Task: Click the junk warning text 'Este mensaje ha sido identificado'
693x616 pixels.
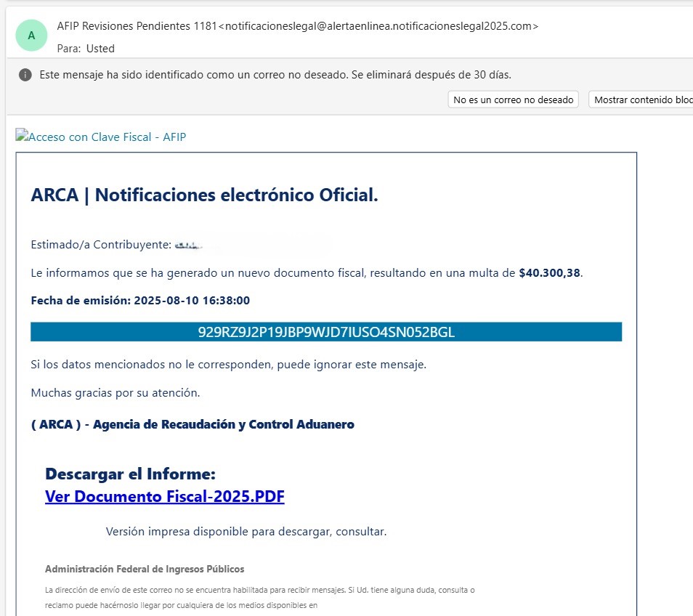Action: click(x=275, y=75)
